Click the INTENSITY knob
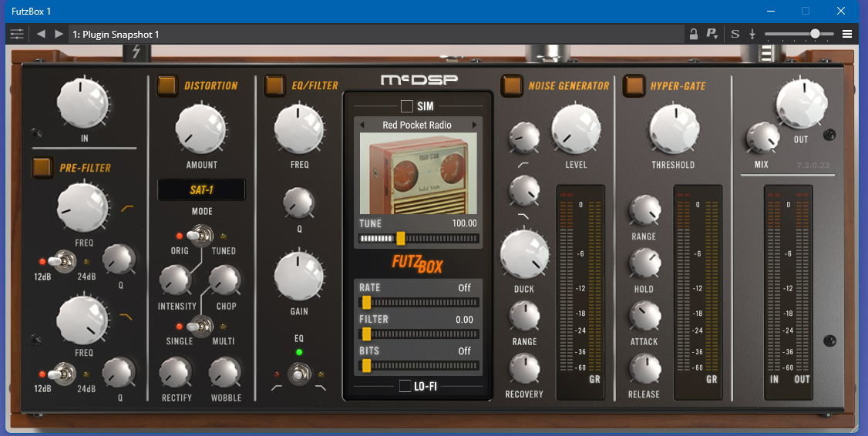This screenshot has width=868, height=436. pyautogui.click(x=175, y=280)
